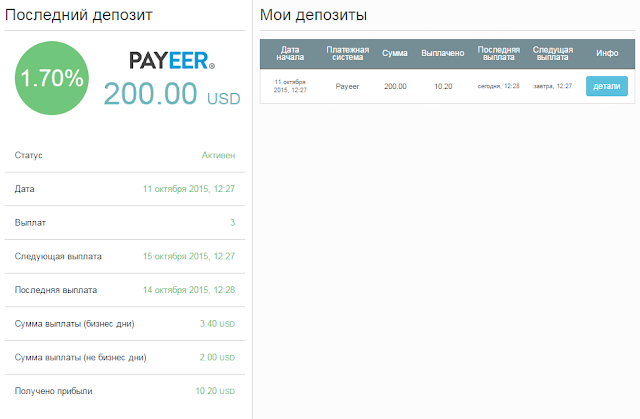Click the завтра, 12:27 table cell
640x419 pixels.
553,86
